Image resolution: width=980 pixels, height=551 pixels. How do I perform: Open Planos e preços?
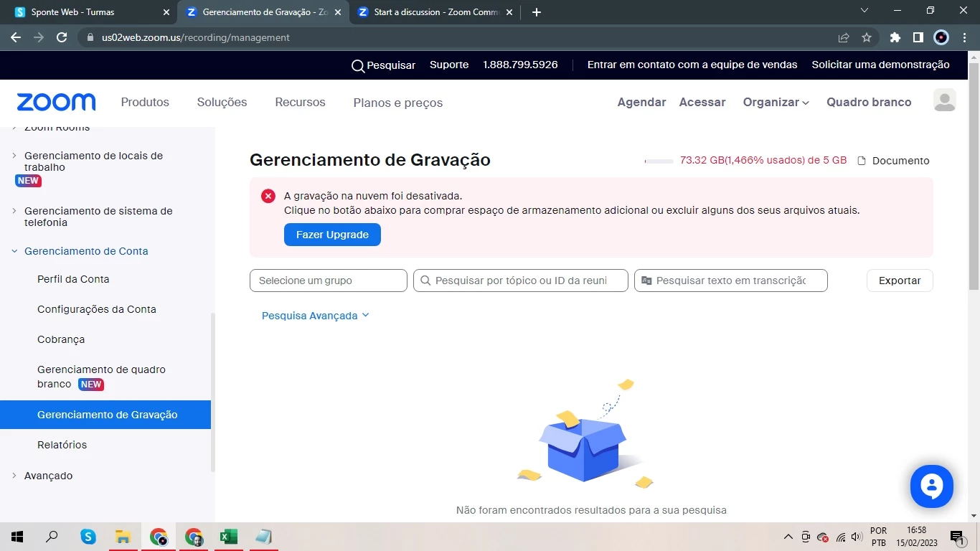pos(398,103)
